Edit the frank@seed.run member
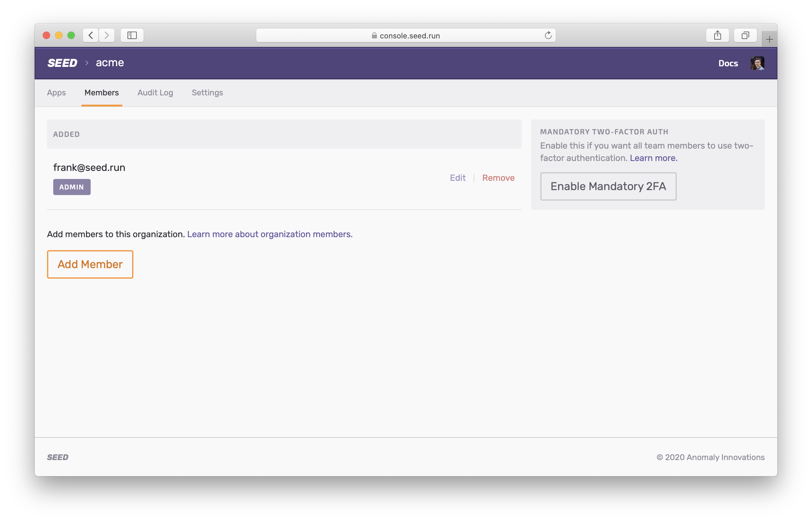The image size is (812, 522). coord(457,178)
